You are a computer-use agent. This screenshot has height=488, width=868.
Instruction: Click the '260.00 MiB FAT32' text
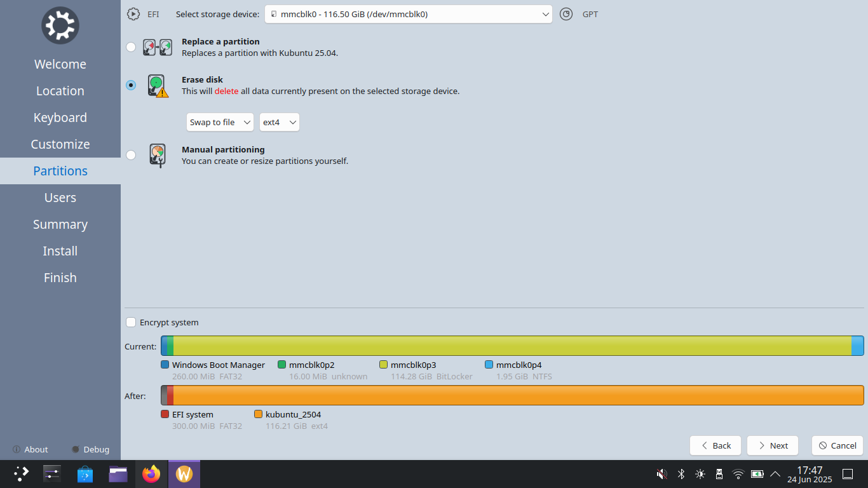(x=207, y=376)
